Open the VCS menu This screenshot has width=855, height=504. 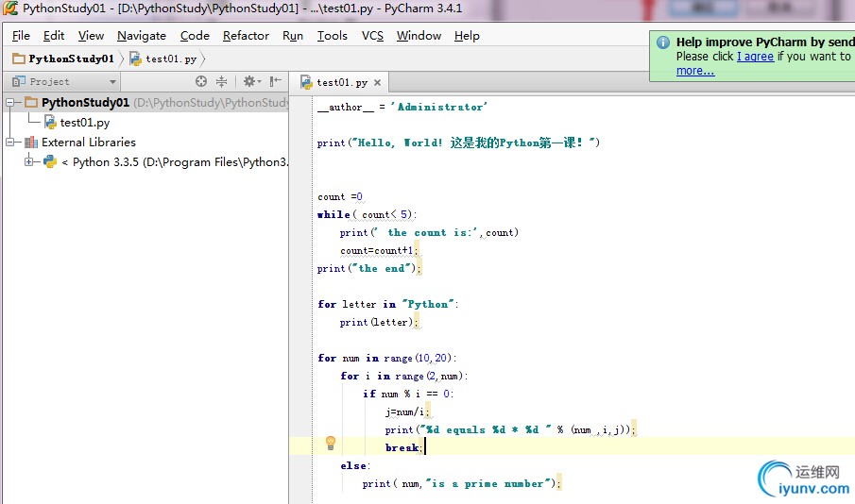coord(372,36)
